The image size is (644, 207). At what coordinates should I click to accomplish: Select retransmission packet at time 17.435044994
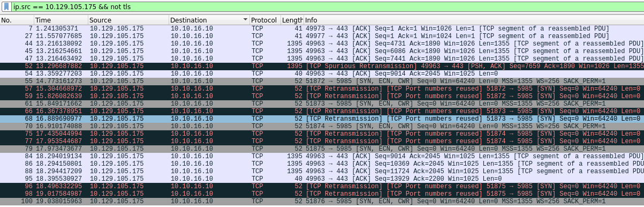[322, 134]
